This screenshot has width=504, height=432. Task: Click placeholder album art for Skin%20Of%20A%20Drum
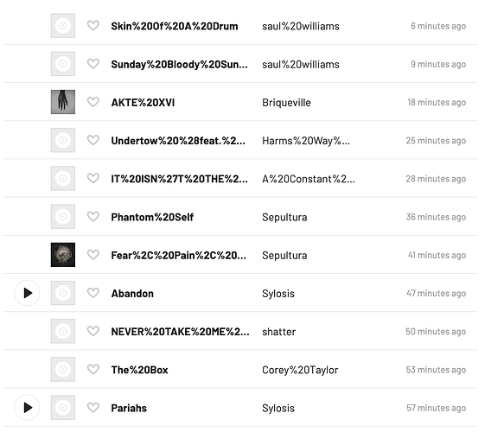click(63, 25)
